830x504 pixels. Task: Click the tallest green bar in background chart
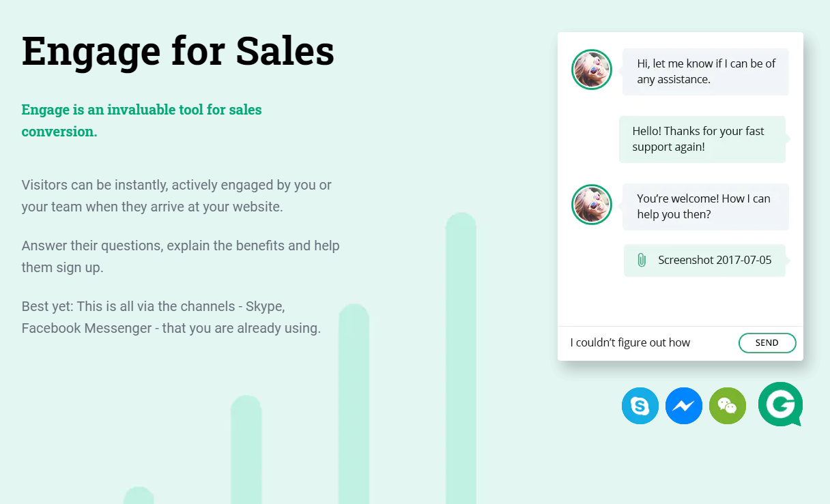(x=461, y=358)
